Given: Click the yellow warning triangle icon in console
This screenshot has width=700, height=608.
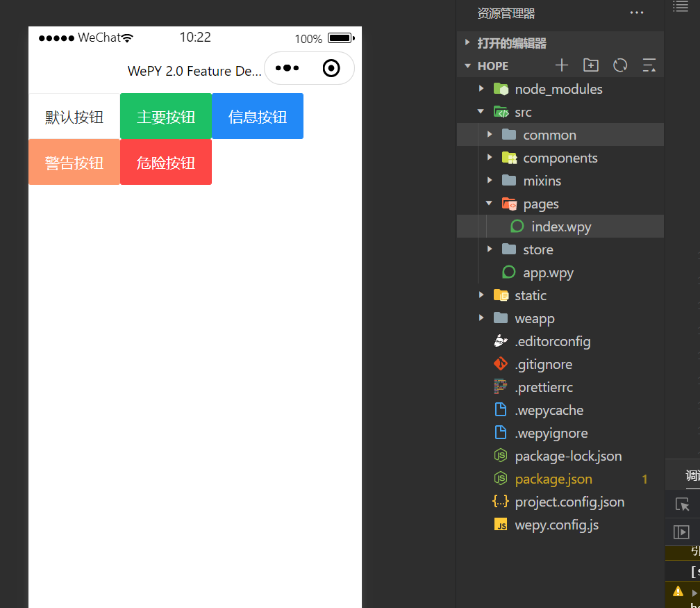Looking at the screenshot, I should (678, 591).
